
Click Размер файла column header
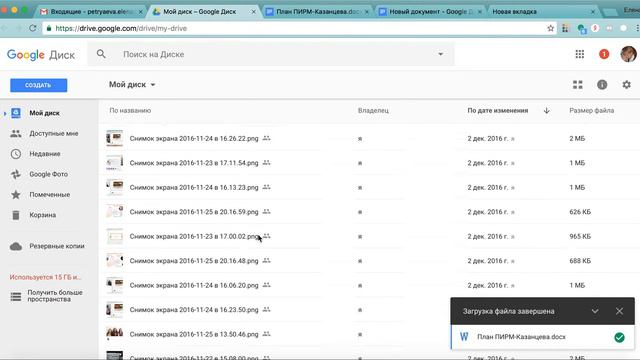[x=591, y=111]
